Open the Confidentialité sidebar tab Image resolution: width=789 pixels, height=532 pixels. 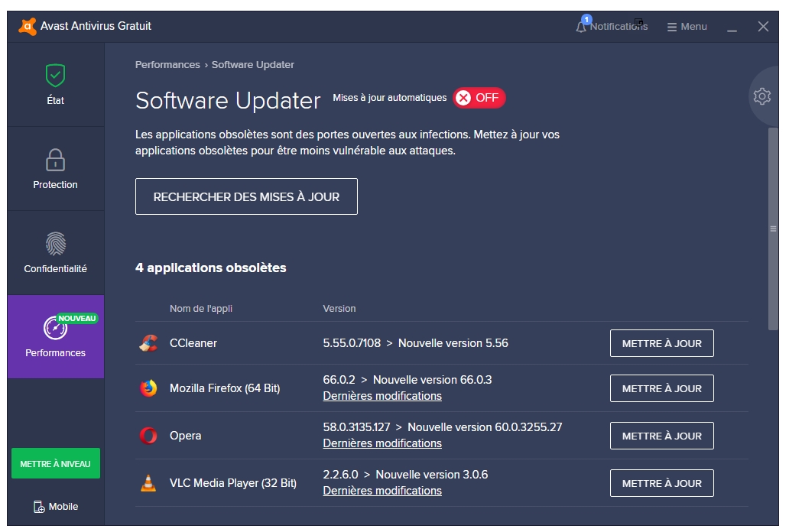(55, 252)
